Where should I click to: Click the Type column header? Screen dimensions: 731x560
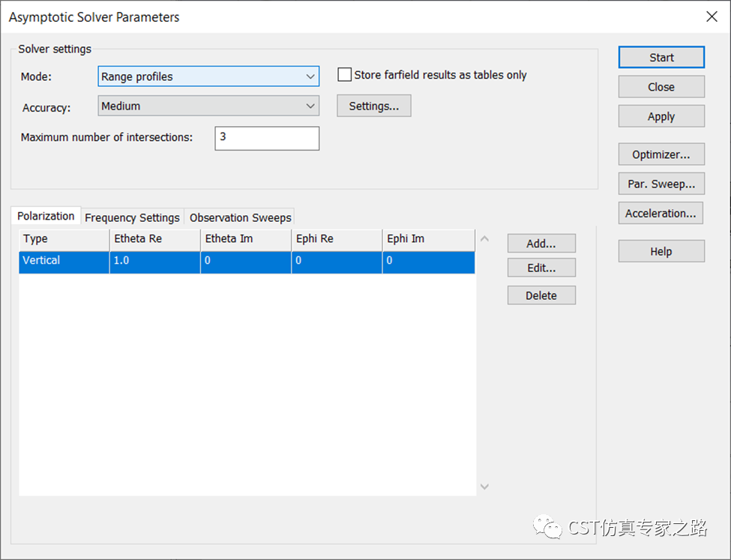click(x=64, y=240)
